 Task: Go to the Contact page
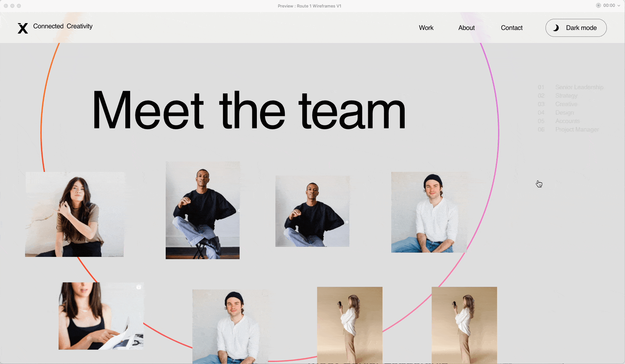coord(511,28)
